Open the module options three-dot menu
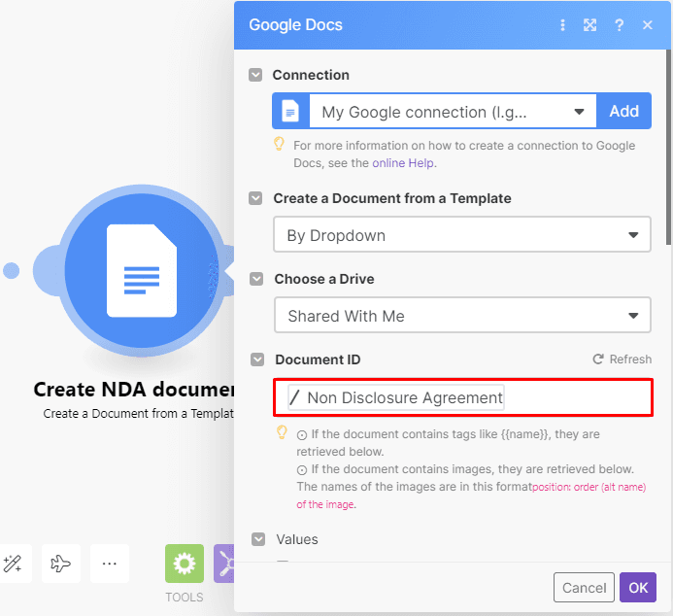This screenshot has width=673, height=616. [562, 25]
